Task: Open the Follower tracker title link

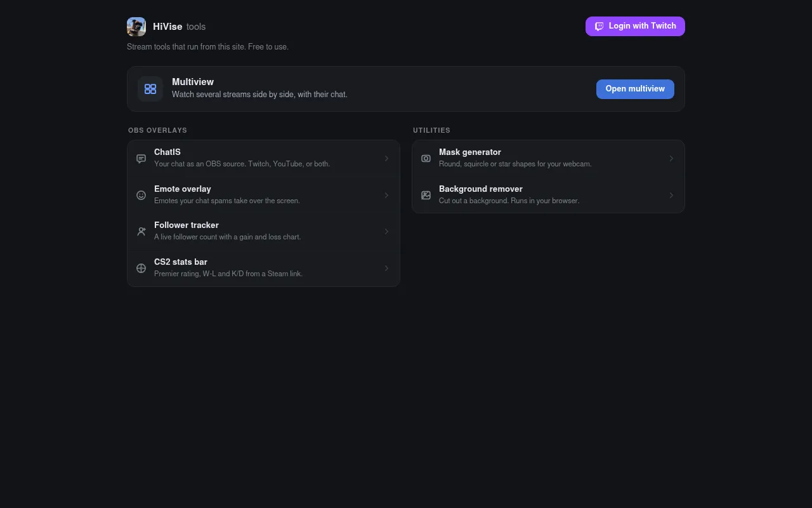Action: coord(187,225)
